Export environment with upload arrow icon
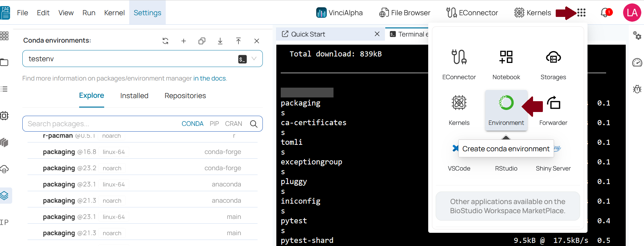The image size is (644, 246). [x=238, y=41]
